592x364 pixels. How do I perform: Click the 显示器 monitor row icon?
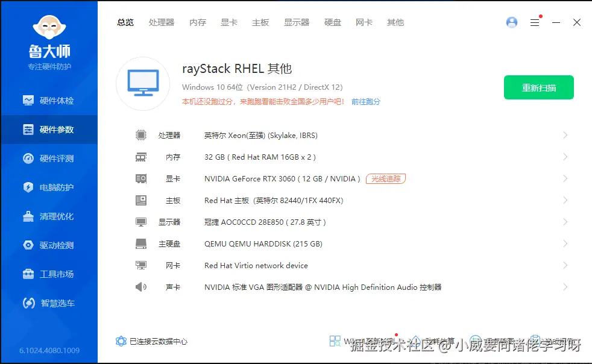tap(141, 222)
